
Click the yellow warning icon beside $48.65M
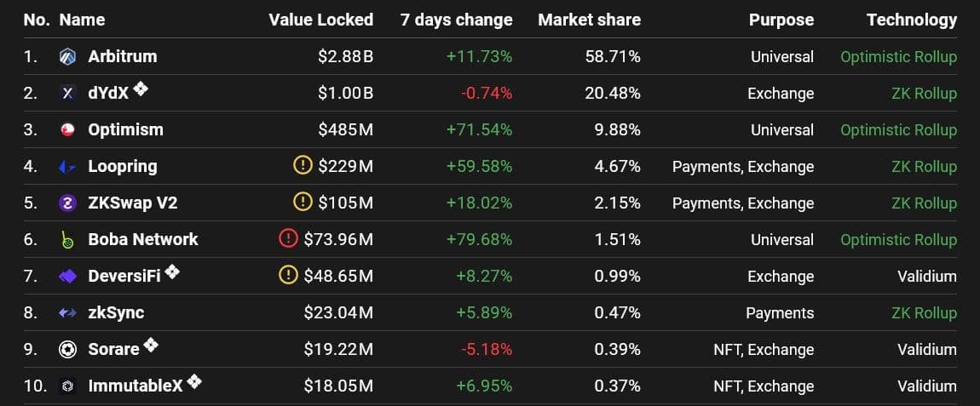288,276
